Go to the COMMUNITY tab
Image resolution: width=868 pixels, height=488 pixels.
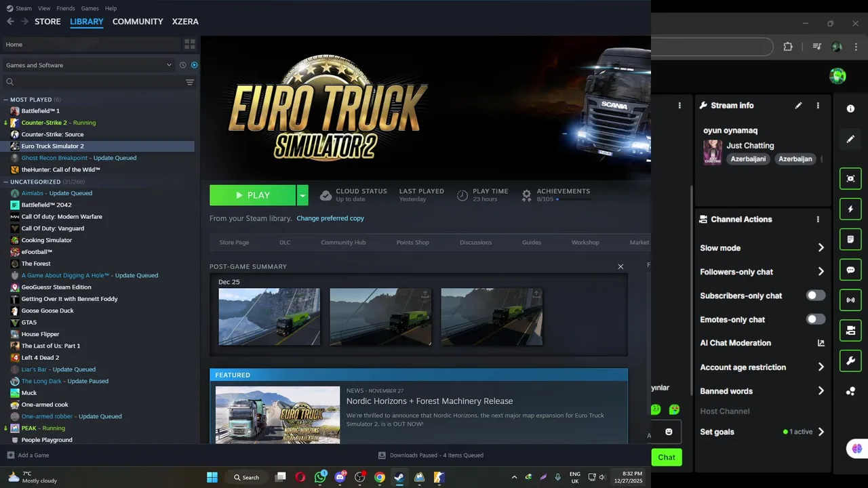[138, 22]
